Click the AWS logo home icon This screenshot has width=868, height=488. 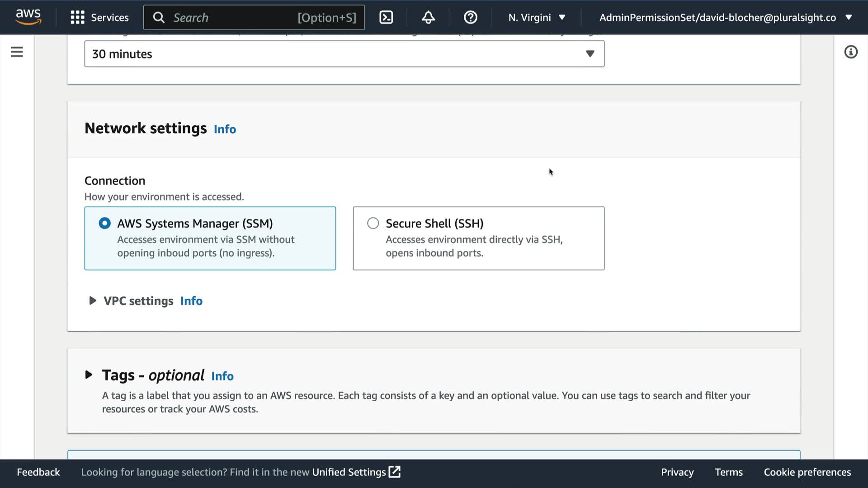point(28,17)
